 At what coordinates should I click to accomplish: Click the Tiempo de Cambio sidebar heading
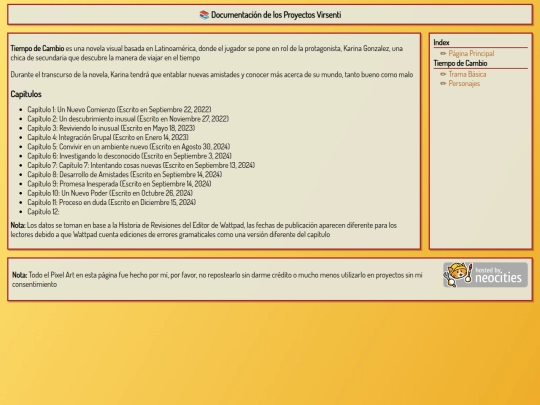pyautogui.click(x=460, y=63)
